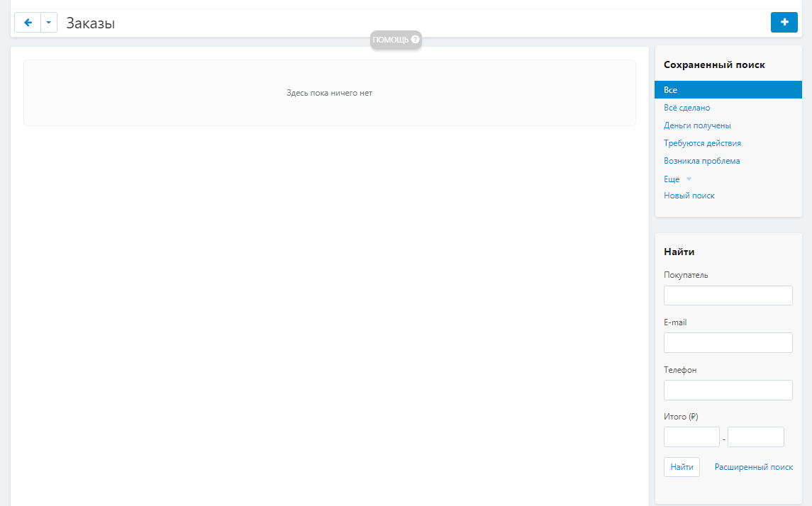The width and height of the screenshot is (812, 506).
Task: Select the Все saved search
Action: point(728,89)
